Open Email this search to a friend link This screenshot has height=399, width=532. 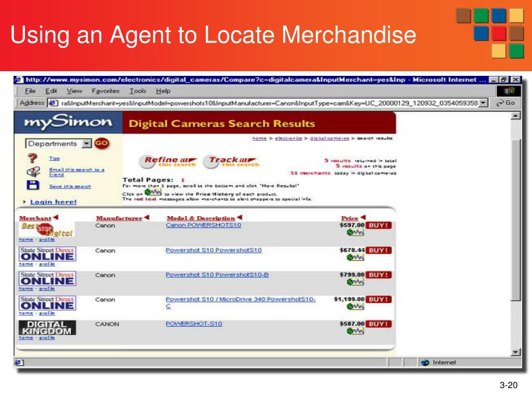[77, 171]
